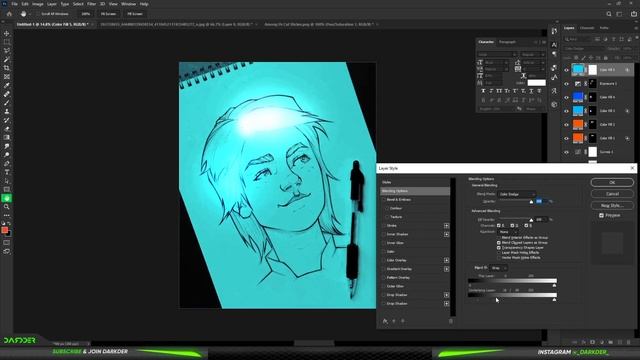Select the Clone Stamp tool

[7, 111]
